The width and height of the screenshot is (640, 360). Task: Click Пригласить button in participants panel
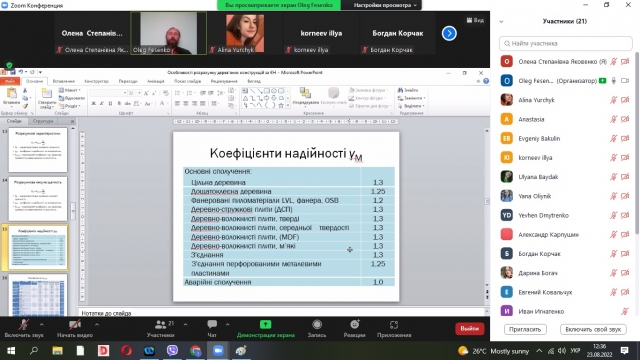click(525, 329)
